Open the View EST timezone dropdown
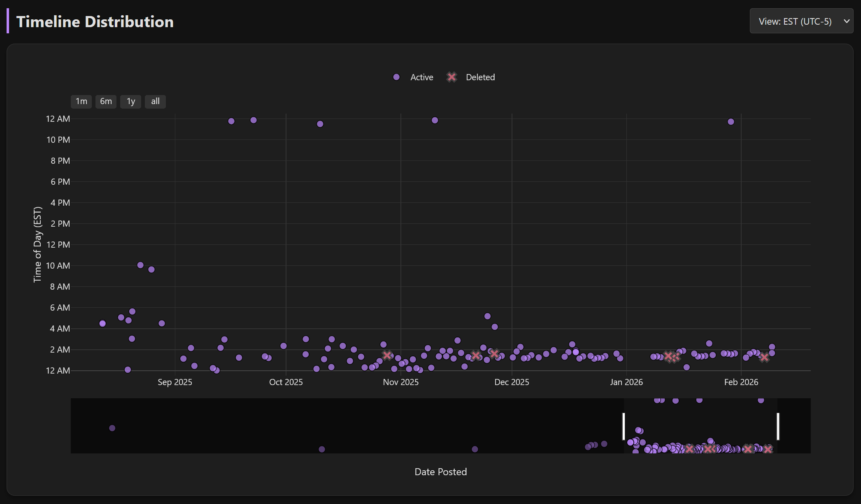The image size is (861, 504). (795, 21)
